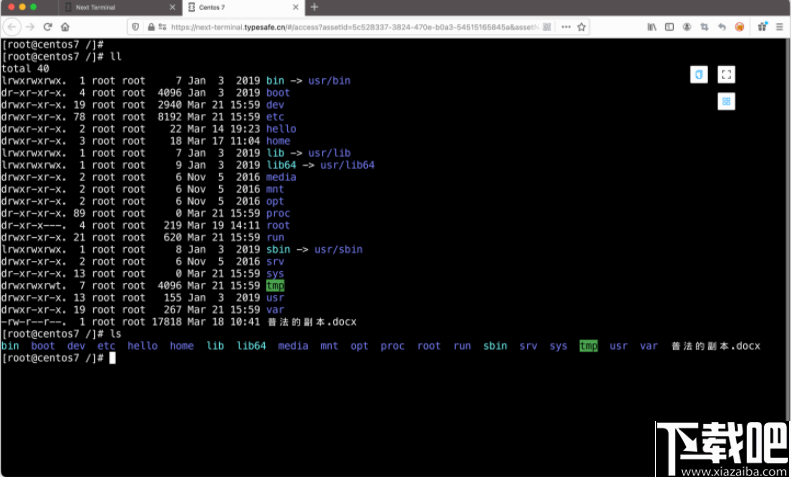Screen dimensions: 791x477
Task: Open page actions three-dot menu
Action: (566, 27)
